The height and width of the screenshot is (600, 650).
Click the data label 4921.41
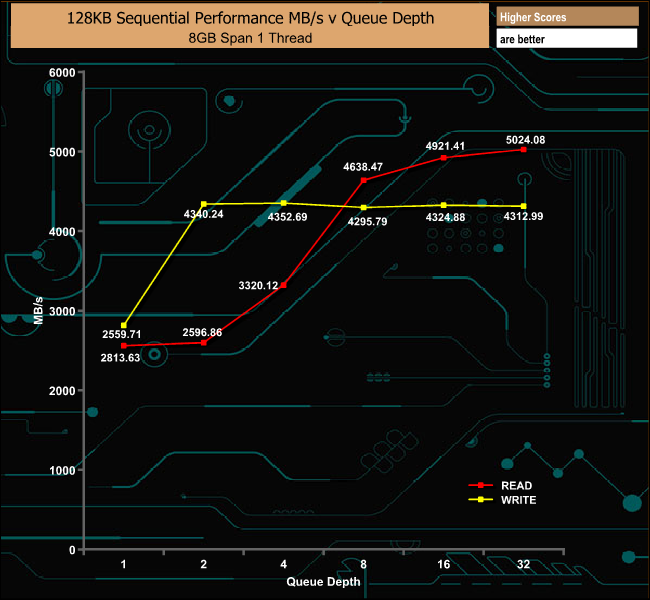tap(445, 146)
